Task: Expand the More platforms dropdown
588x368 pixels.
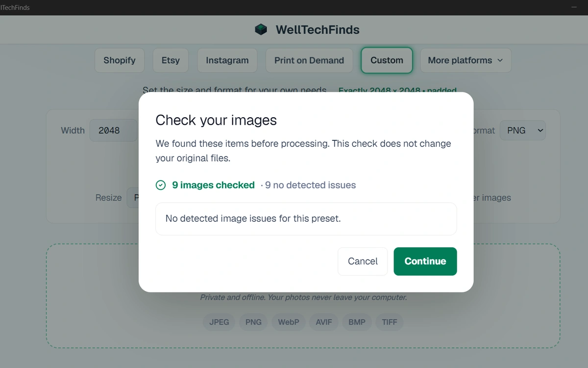Action: (465, 60)
